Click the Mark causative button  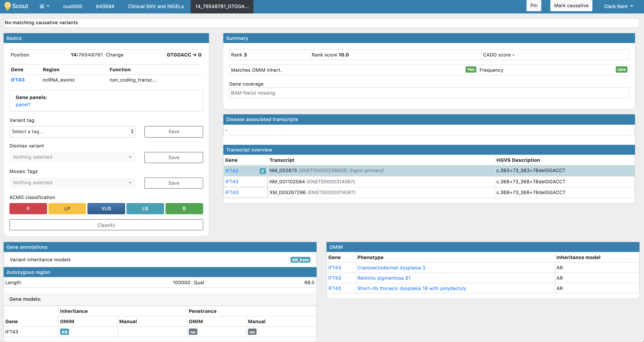click(x=571, y=6)
